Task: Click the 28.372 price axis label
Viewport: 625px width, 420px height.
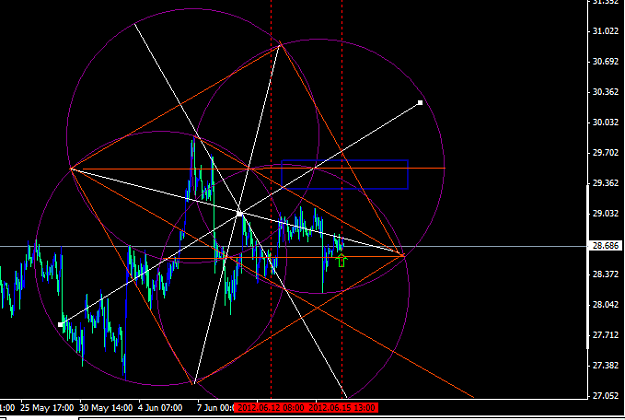Action: click(x=605, y=274)
